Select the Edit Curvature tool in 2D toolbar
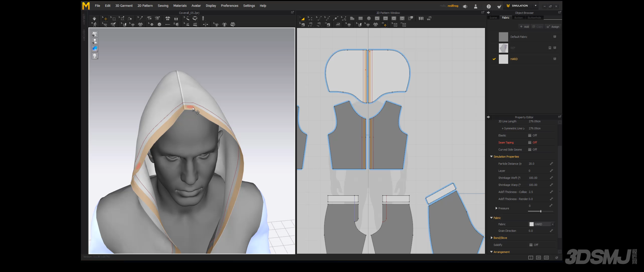 pos(319,18)
